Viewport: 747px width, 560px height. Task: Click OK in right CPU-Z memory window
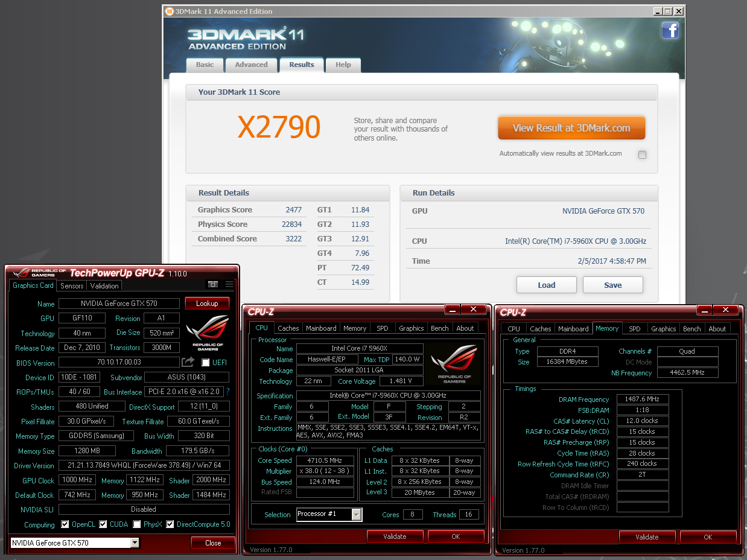coord(708,537)
